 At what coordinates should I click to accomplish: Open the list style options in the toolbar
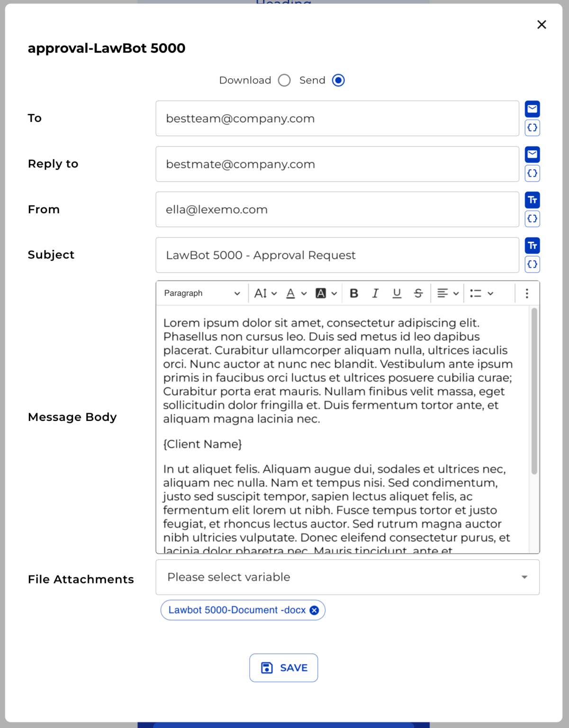pos(479,293)
